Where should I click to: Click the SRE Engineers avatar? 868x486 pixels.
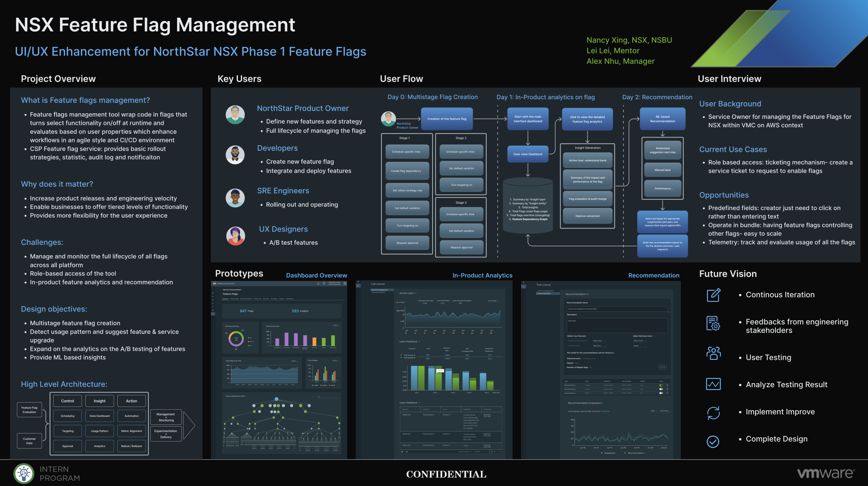235,198
